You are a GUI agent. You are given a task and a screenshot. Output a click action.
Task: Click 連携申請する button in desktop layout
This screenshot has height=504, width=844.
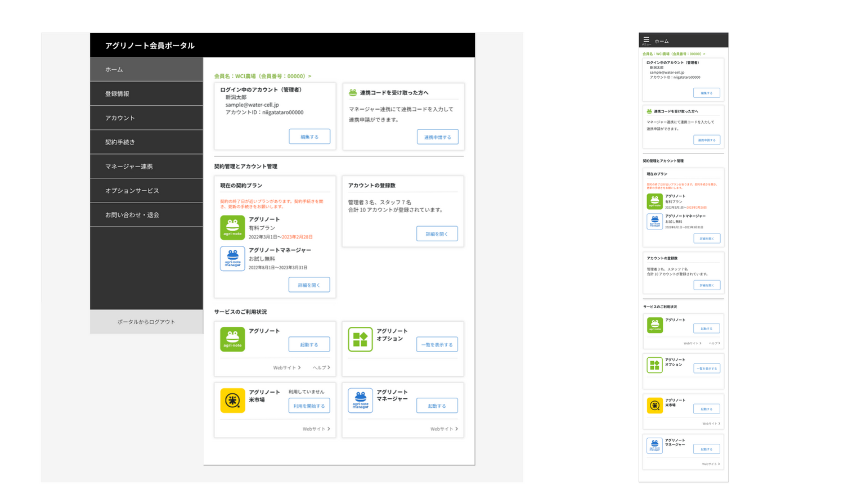coord(437,137)
